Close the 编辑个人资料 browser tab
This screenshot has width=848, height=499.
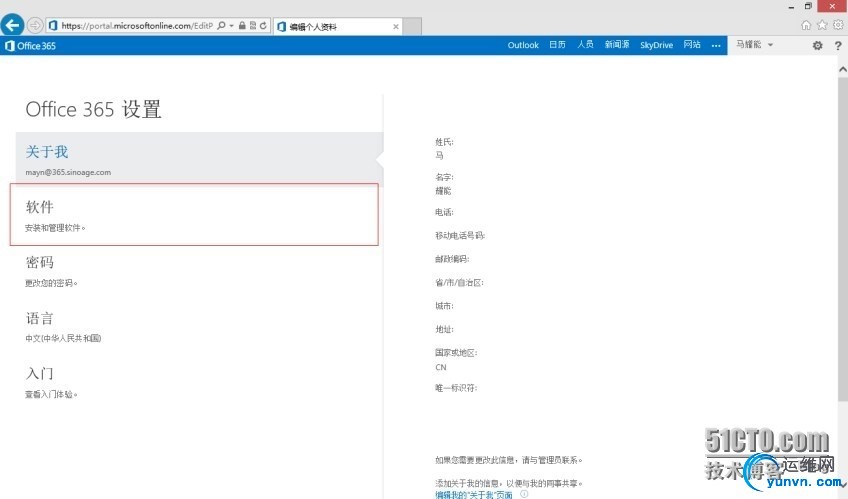[396, 26]
